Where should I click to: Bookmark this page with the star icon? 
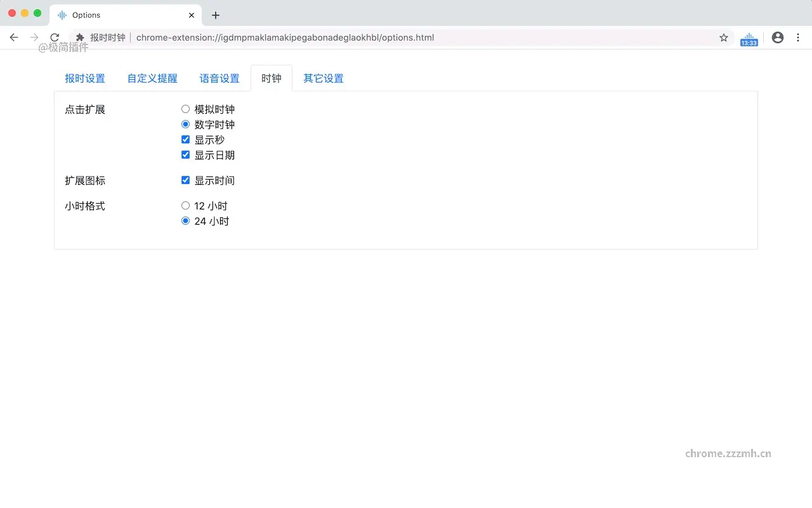pyautogui.click(x=723, y=37)
